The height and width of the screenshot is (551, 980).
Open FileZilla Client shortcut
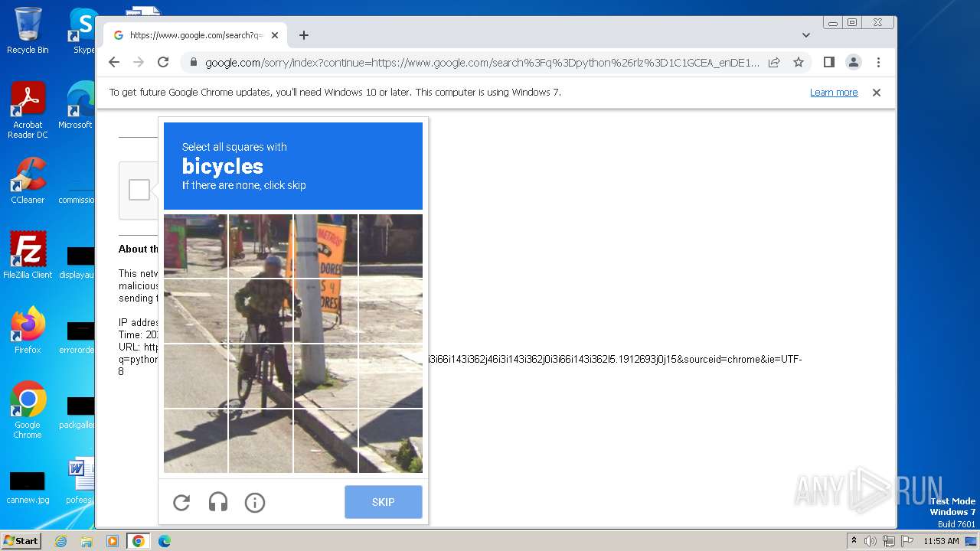coord(28,256)
